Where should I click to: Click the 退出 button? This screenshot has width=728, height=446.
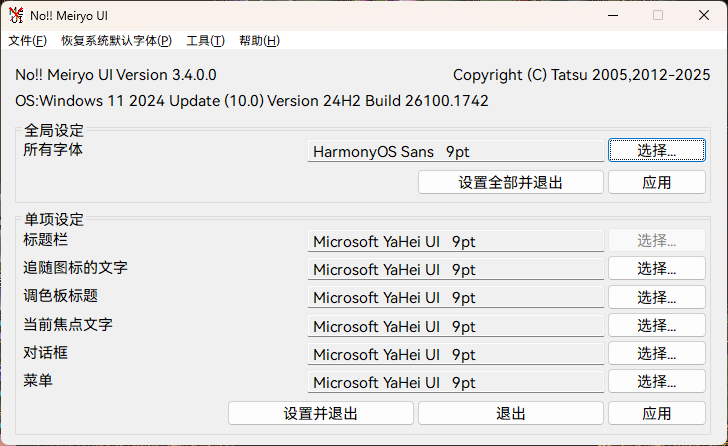511,413
